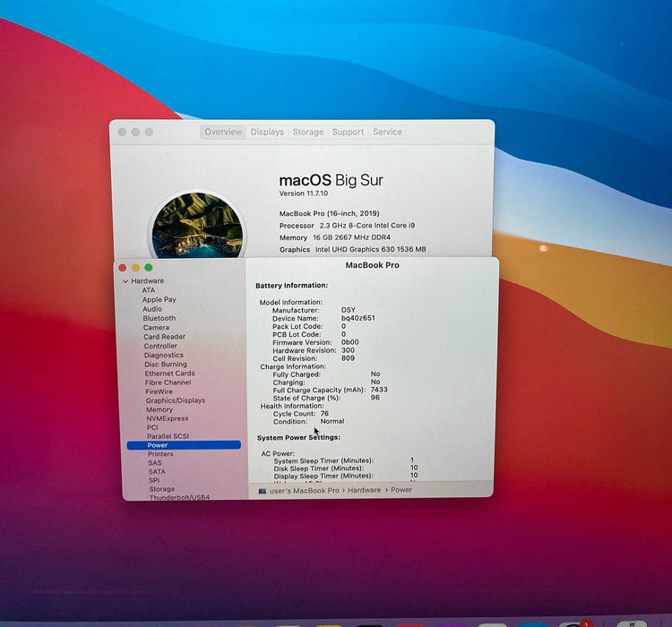Click the Firmware Version value "0b00"
The height and width of the screenshot is (627, 672).
[349, 342]
